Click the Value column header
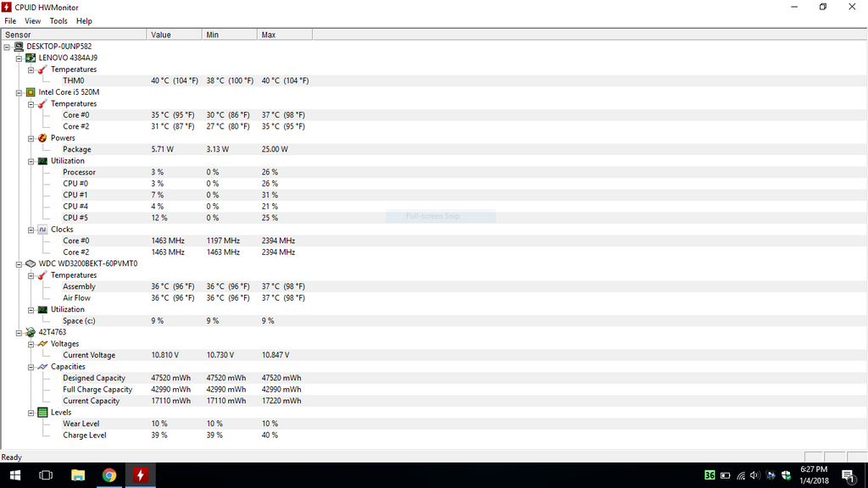Viewport: 868px width, 488px height. coord(174,35)
